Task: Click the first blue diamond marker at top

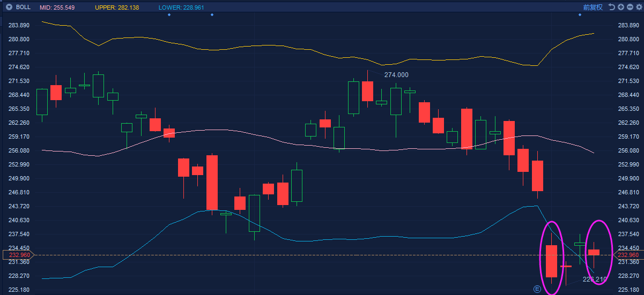Action: (169, 14)
